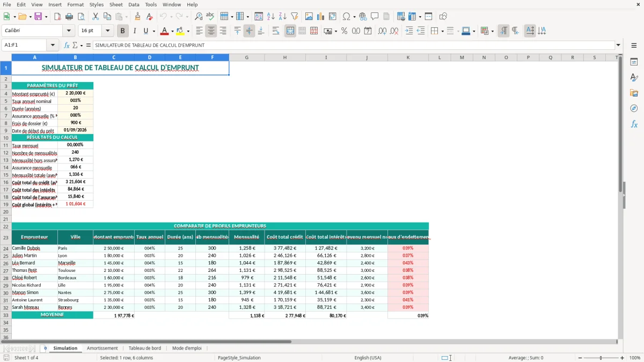Toggle Align Right

coord(223,31)
